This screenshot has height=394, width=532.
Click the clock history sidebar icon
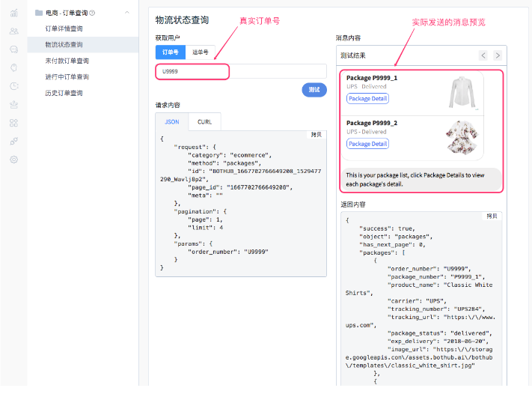[13, 86]
